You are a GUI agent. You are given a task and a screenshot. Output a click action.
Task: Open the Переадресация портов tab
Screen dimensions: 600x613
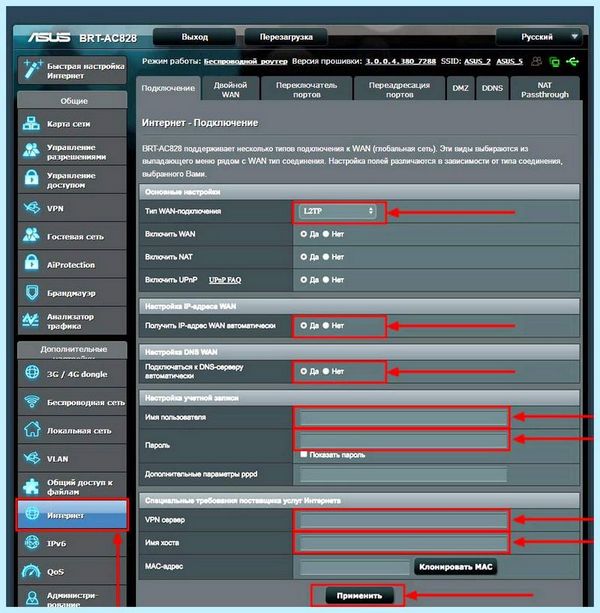(399, 89)
